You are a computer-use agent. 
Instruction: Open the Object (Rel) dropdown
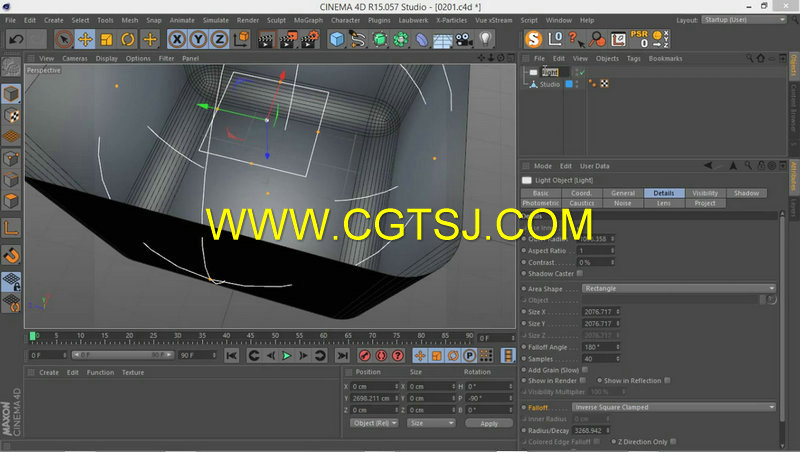pos(374,423)
